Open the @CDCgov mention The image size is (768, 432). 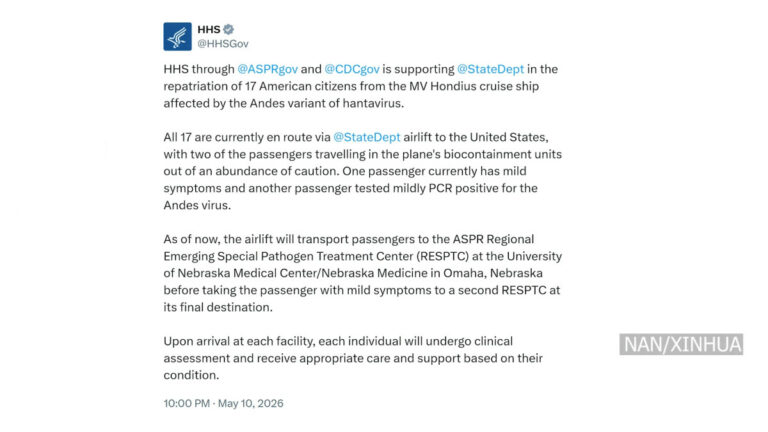coord(352,69)
